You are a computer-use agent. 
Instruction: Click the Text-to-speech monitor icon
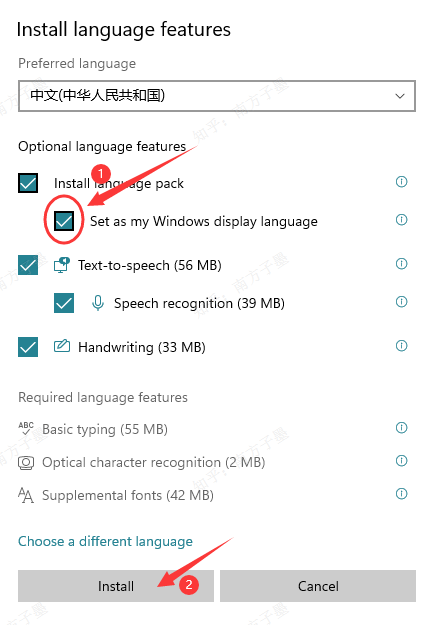pyautogui.click(x=62, y=265)
